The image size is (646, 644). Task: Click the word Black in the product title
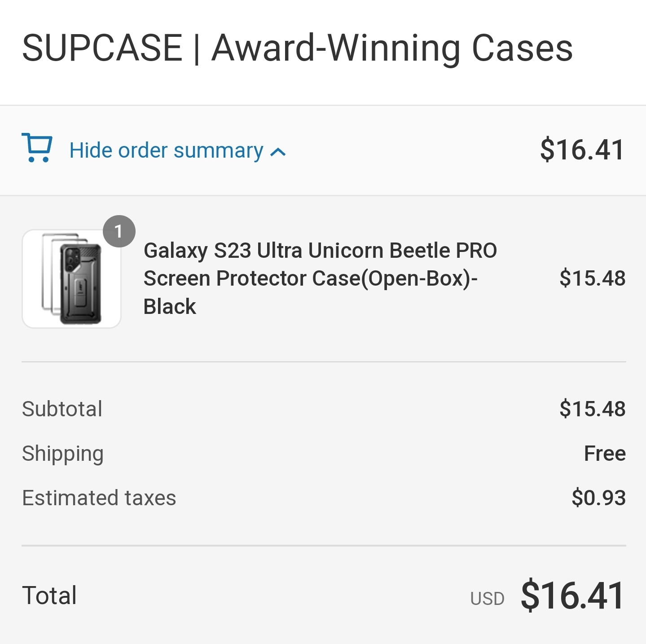click(x=170, y=307)
